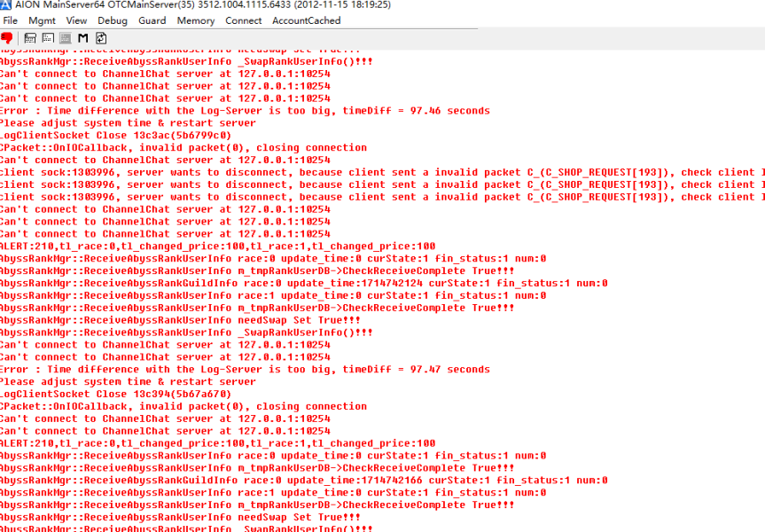Click the LogClientSocket Close 13c394 log line
This screenshot has height=532, width=765.
115,395
